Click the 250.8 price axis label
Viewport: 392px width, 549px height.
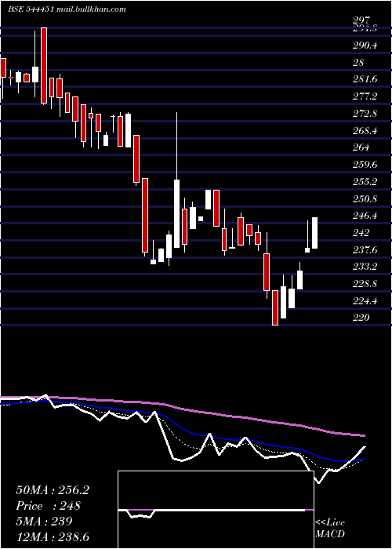tap(365, 199)
